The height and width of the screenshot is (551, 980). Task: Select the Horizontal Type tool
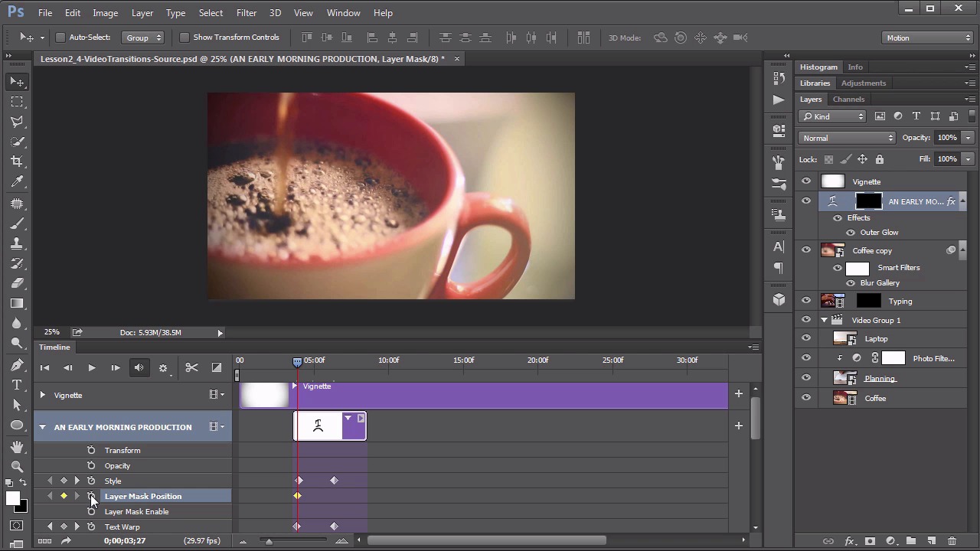click(x=17, y=385)
